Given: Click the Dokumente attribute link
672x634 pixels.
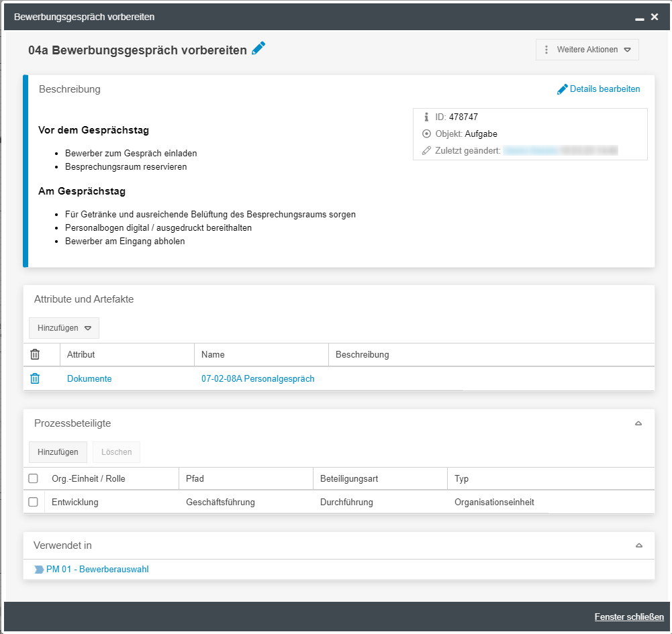Looking at the screenshot, I should click(x=89, y=378).
